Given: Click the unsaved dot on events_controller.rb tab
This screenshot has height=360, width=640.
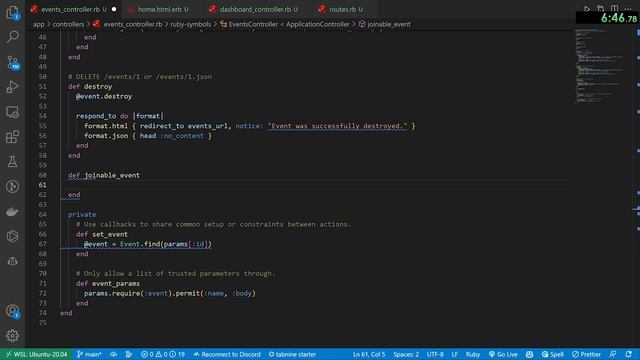Looking at the screenshot, I should coord(114,9).
